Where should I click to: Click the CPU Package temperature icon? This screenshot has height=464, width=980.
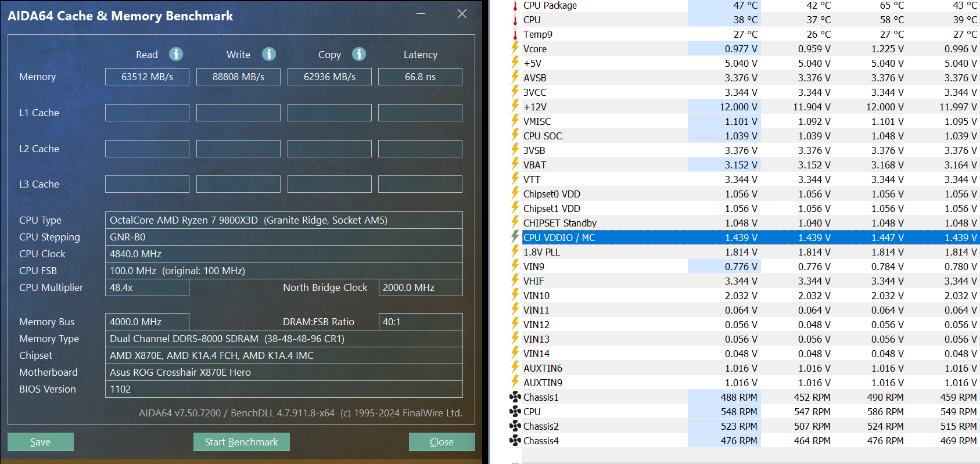tap(515, 5)
